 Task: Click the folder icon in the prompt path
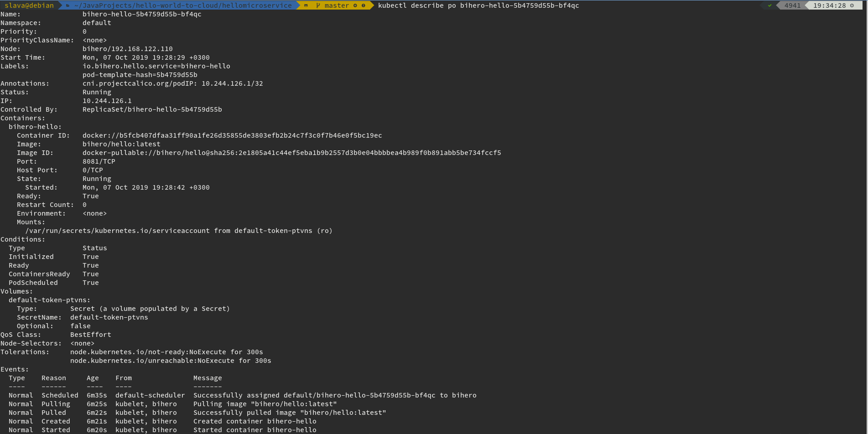click(68, 5)
